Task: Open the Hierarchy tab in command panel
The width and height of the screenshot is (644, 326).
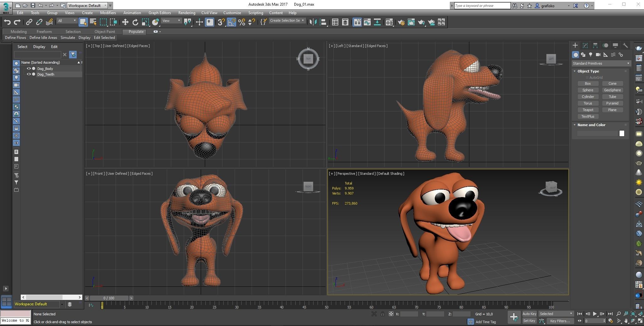Action: (595, 45)
